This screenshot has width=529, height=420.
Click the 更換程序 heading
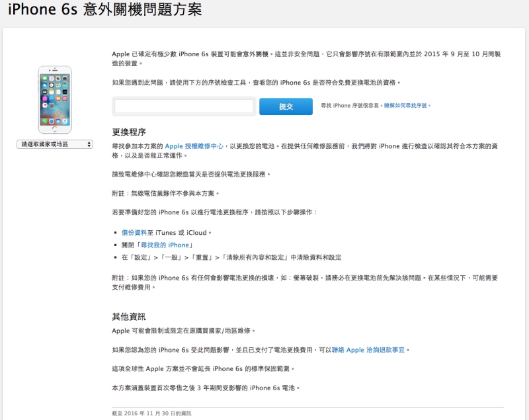(x=129, y=132)
